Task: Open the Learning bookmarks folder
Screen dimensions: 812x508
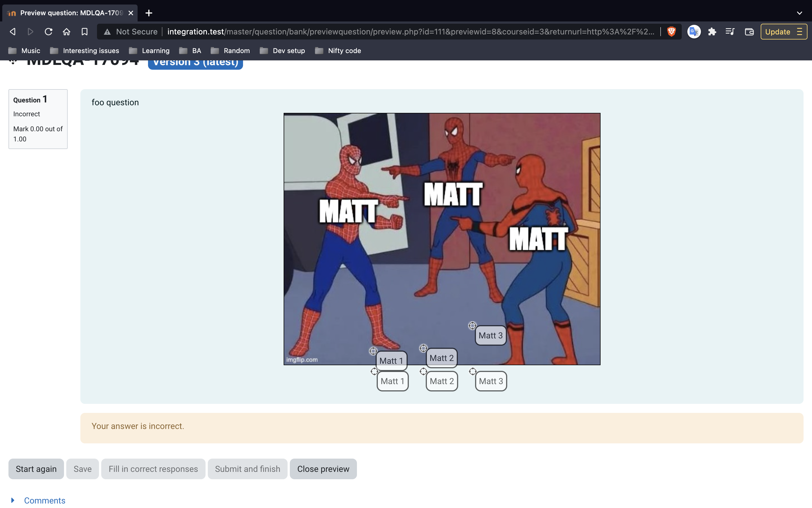Action: pos(149,51)
